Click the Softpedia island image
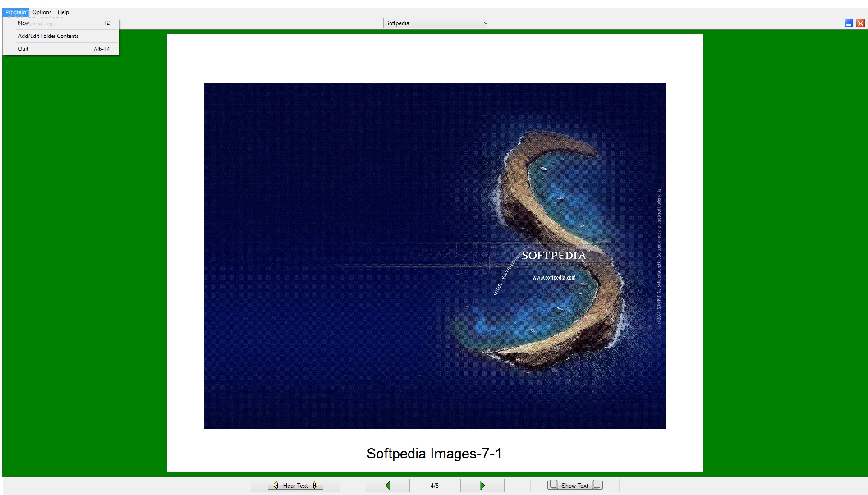This screenshot has height=495, width=868. point(435,256)
